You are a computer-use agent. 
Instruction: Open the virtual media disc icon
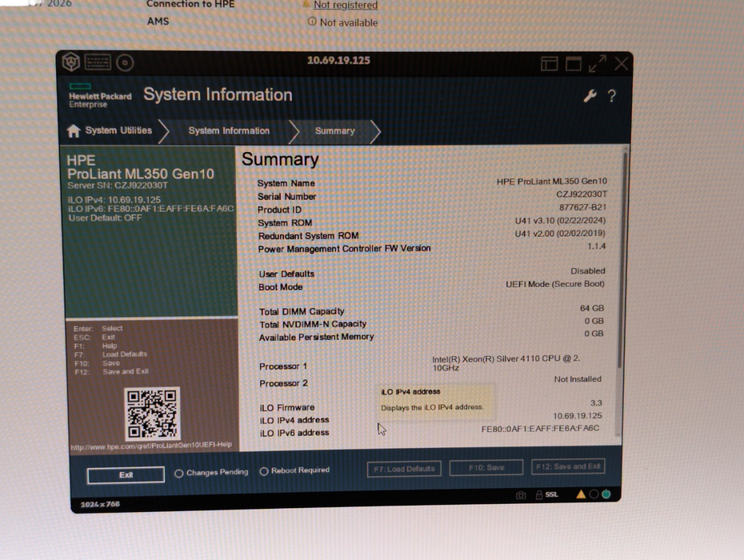[x=126, y=62]
